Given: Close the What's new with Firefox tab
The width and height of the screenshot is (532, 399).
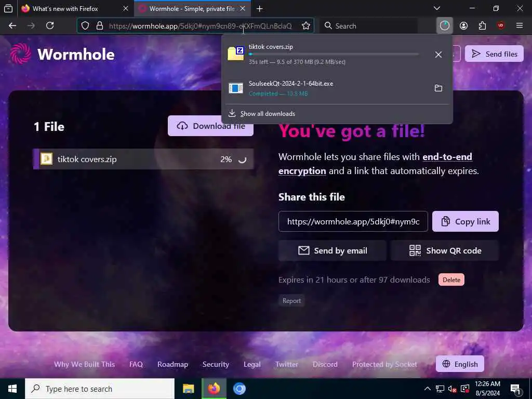Looking at the screenshot, I should pos(126,8).
